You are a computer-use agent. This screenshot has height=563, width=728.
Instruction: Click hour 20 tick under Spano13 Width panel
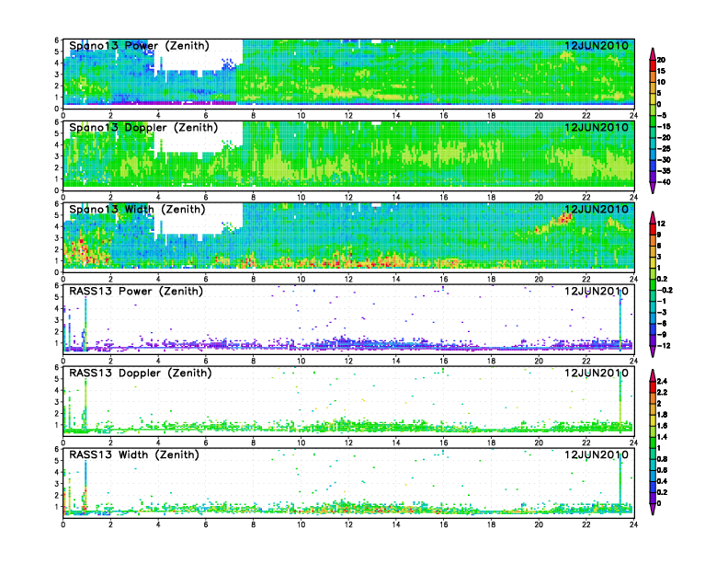(x=539, y=279)
